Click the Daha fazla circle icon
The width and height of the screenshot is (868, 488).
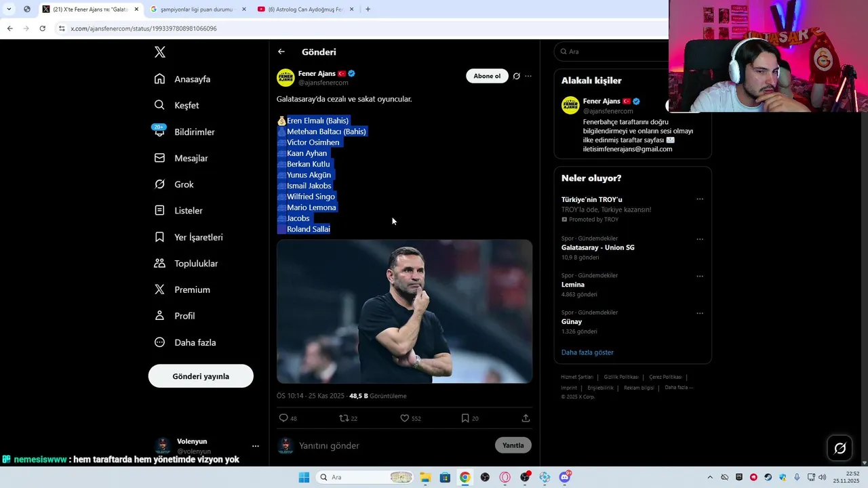[159, 342]
